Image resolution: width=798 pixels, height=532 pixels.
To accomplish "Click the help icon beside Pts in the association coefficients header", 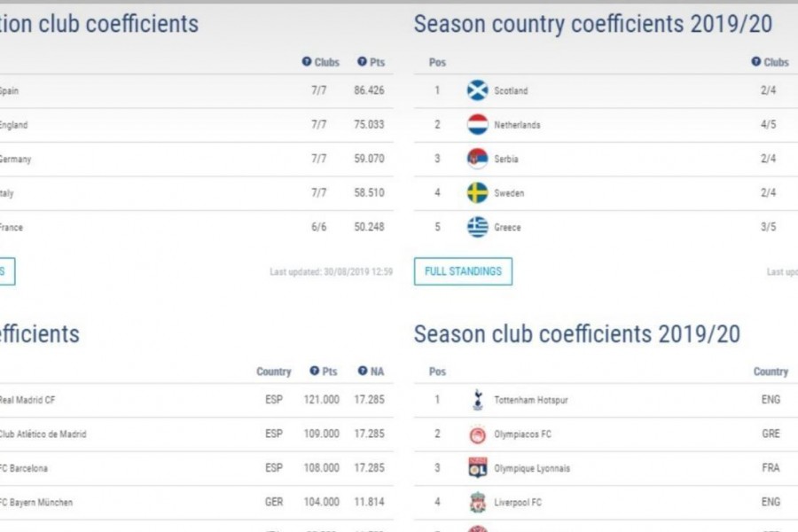I will pyautogui.click(x=362, y=61).
